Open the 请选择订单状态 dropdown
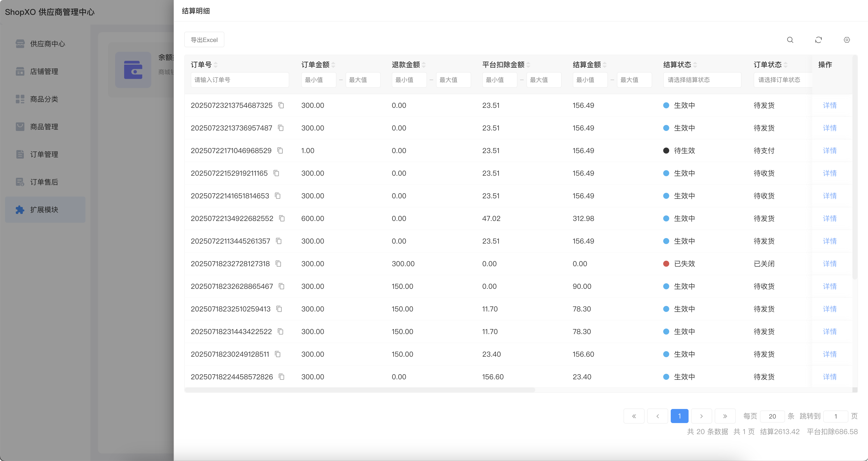 click(782, 80)
